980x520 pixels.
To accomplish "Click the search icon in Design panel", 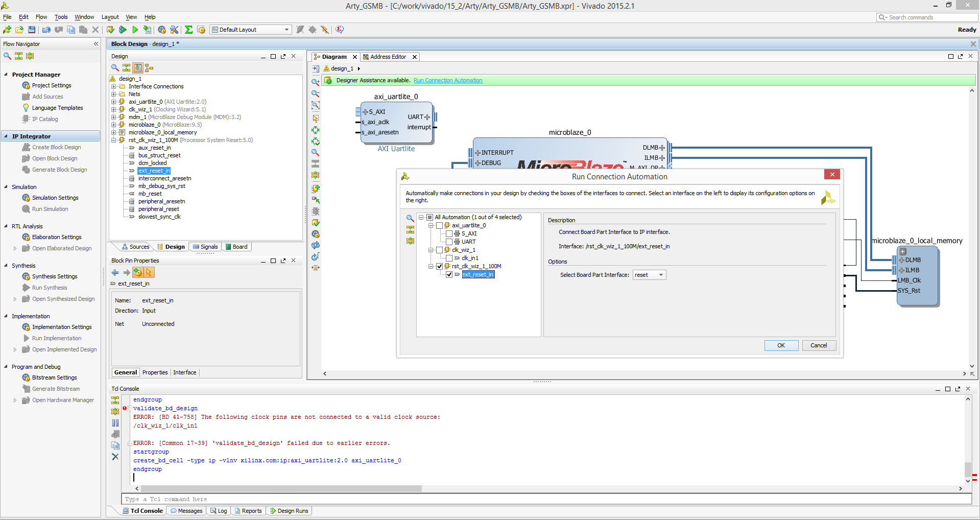I will pyautogui.click(x=115, y=67).
